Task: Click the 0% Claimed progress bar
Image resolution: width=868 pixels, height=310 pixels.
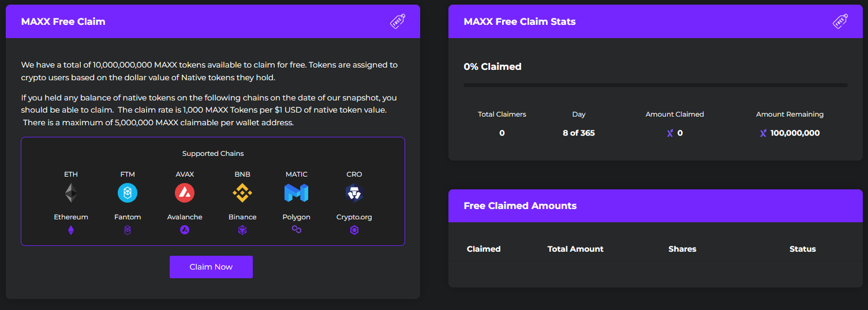Action: pyautogui.click(x=655, y=85)
